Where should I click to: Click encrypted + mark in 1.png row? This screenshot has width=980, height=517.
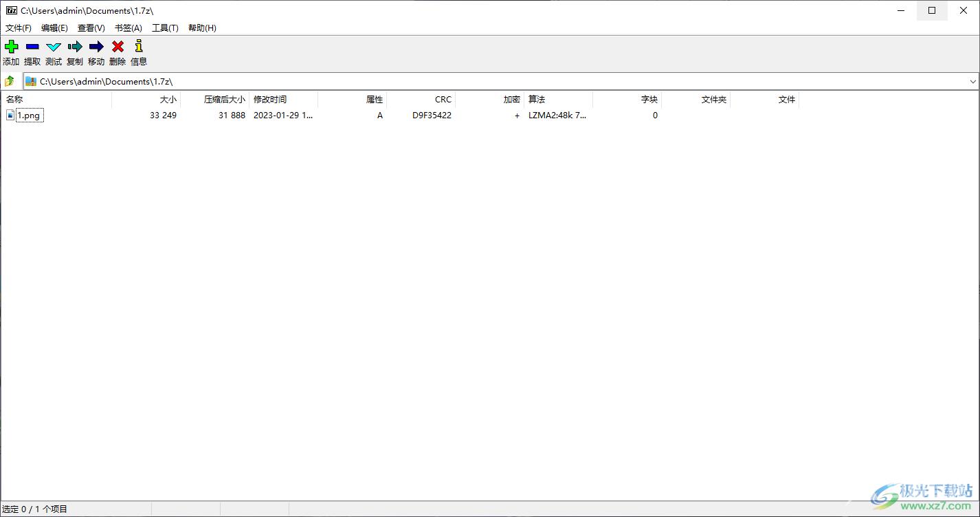pos(517,115)
